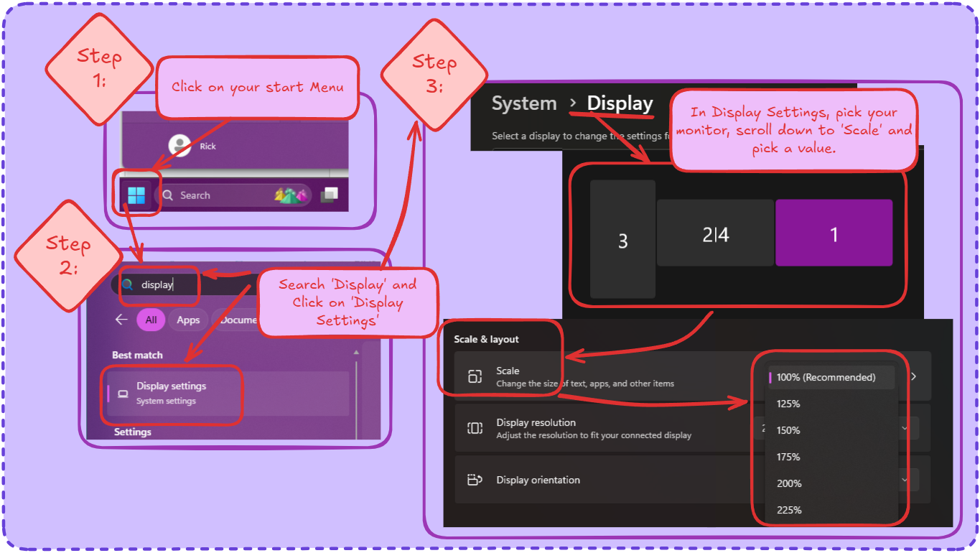
Task: Open the Display orientation dropdown
Action: [905, 479]
